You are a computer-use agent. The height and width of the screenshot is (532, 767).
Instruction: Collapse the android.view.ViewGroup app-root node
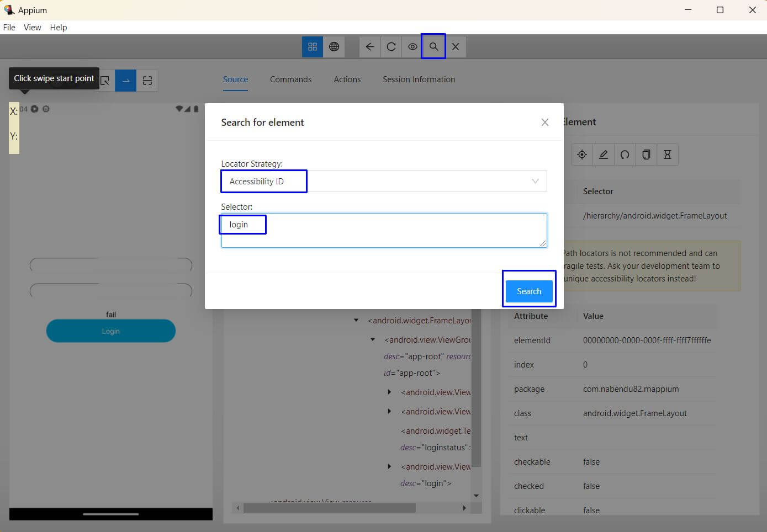[x=373, y=339]
